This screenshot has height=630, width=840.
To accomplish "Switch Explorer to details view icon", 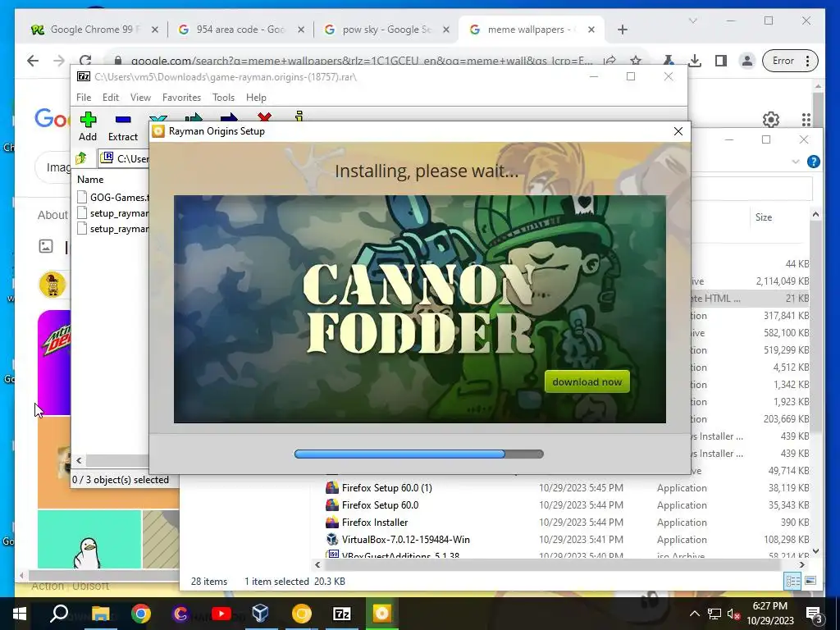I will point(792,582).
